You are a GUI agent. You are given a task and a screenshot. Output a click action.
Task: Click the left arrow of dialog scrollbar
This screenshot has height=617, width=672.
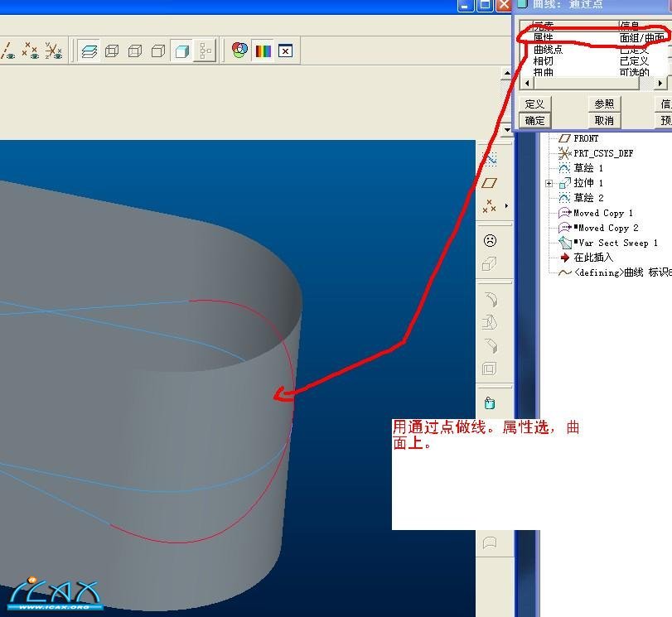pyautogui.click(x=525, y=83)
